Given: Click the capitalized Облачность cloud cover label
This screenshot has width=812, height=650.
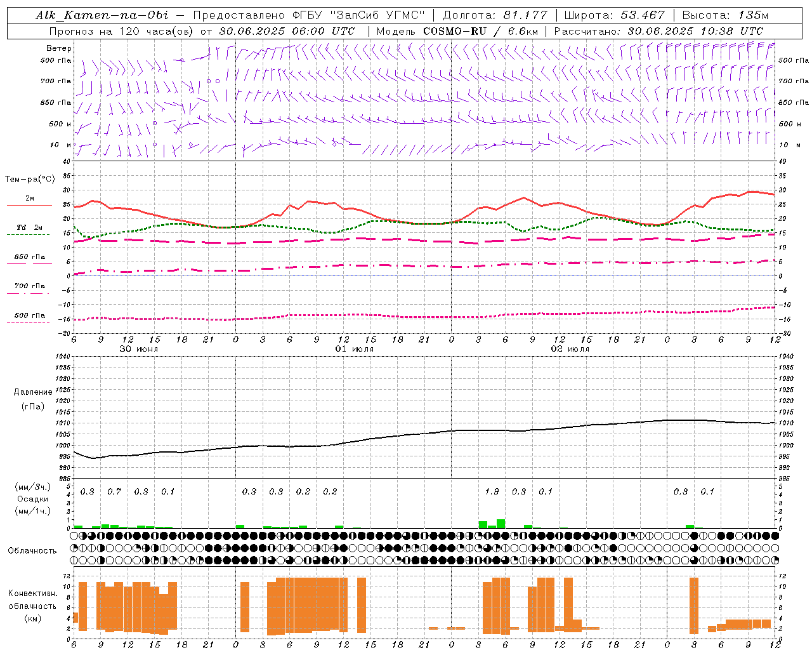Looking at the screenshot, I should tap(32, 550).
